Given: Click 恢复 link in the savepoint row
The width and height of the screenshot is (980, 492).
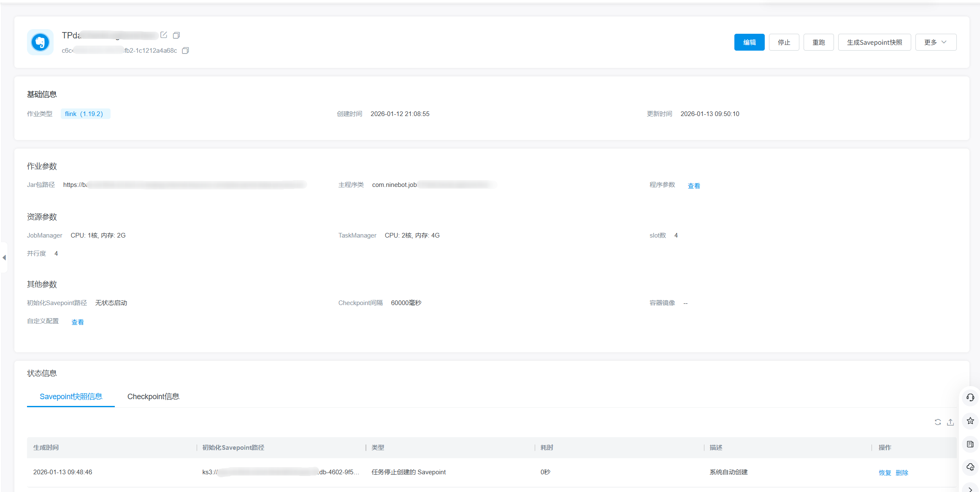Looking at the screenshot, I should click(885, 473).
